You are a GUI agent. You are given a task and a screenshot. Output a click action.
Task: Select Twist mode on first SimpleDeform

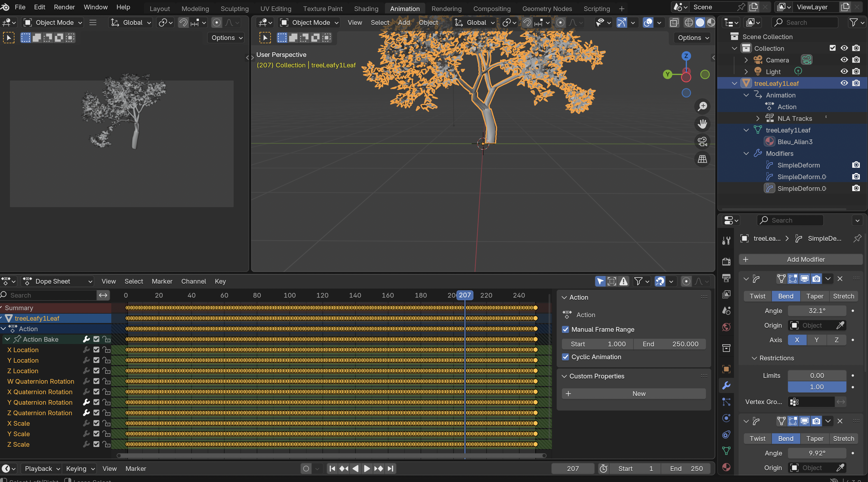pyautogui.click(x=757, y=296)
